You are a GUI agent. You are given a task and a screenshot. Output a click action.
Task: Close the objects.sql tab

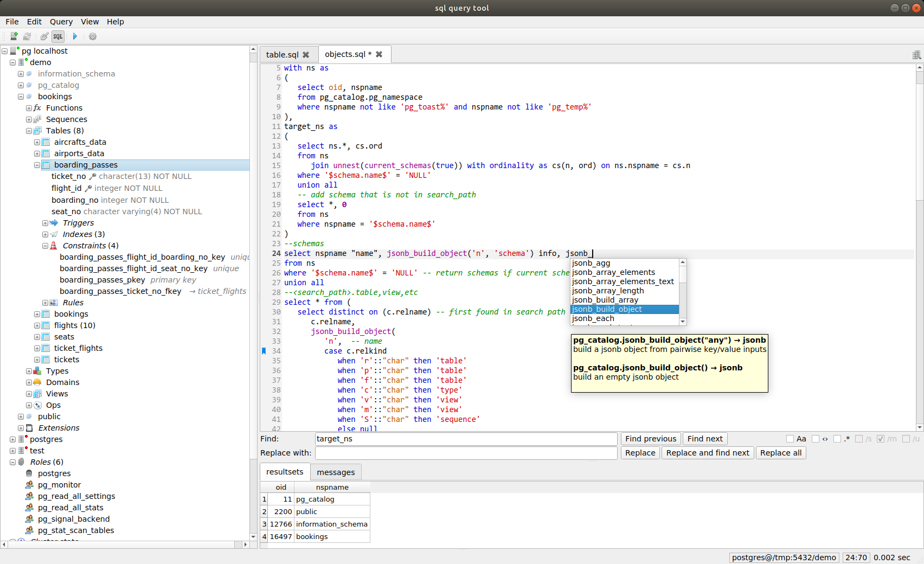point(379,54)
